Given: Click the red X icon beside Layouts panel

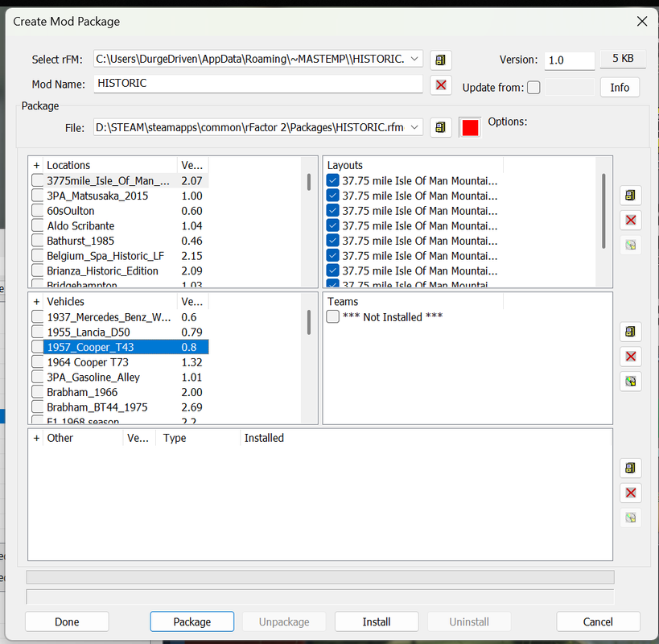Looking at the screenshot, I should [x=630, y=221].
